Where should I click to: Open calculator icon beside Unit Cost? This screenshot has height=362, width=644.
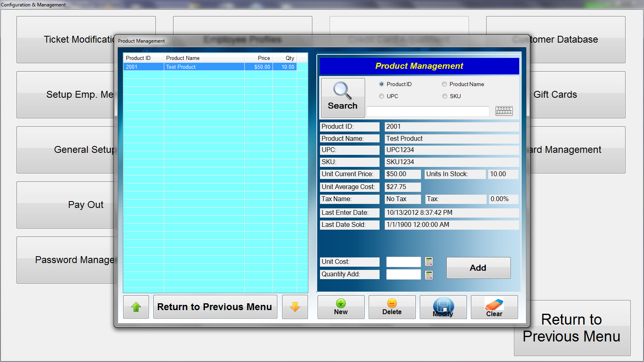[429, 262]
